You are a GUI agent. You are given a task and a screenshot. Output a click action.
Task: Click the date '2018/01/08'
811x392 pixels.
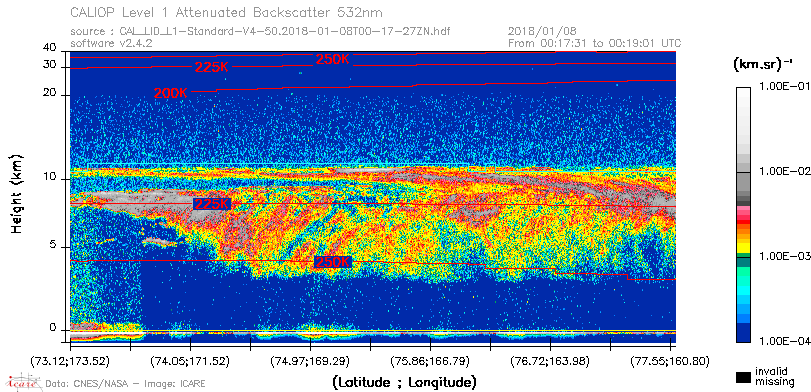coord(542,31)
